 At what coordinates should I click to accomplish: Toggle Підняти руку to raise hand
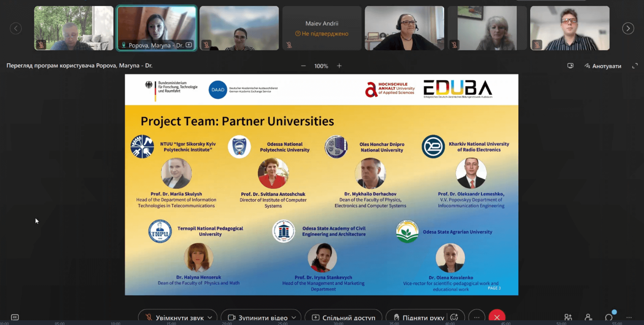click(x=419, y=318)
